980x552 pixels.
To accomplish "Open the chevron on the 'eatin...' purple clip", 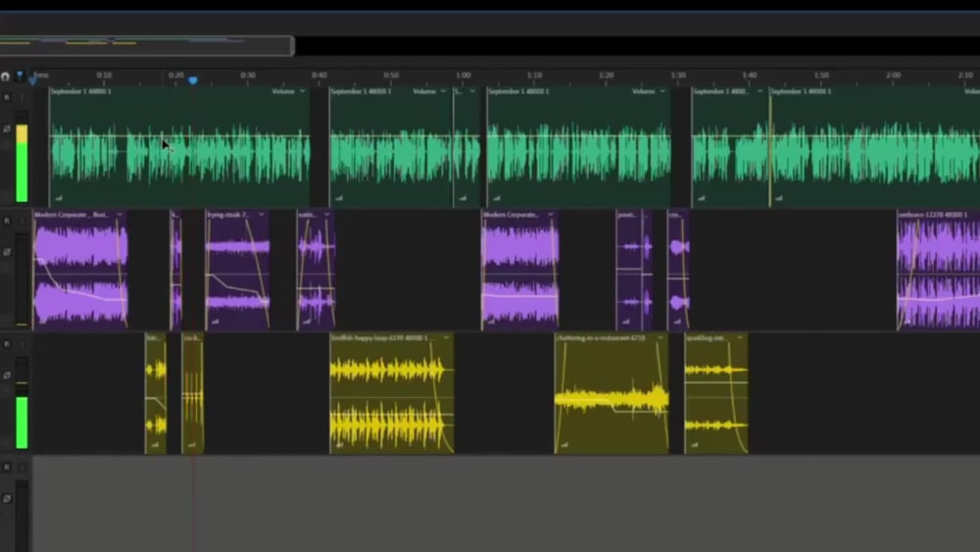I will pos(326,215).
